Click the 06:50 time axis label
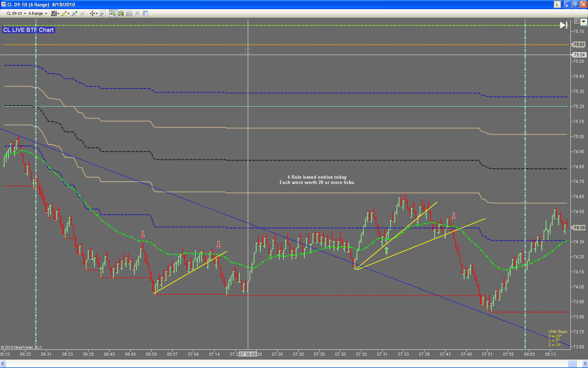The width and height of the screenshot is (588, 368). coord(151,354)
